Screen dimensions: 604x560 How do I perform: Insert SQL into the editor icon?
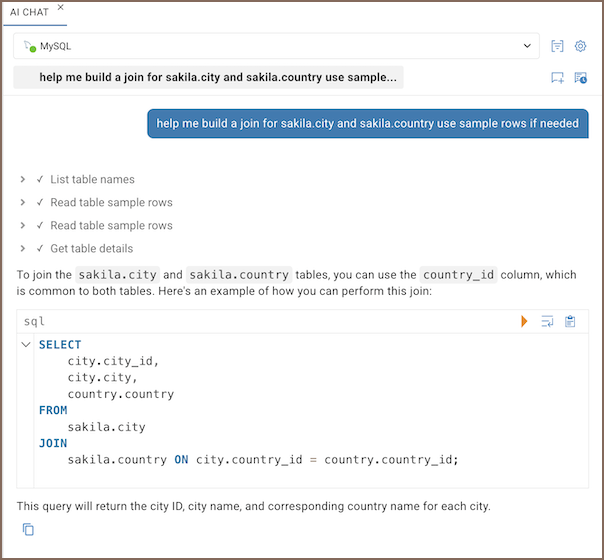coord(547,321)
